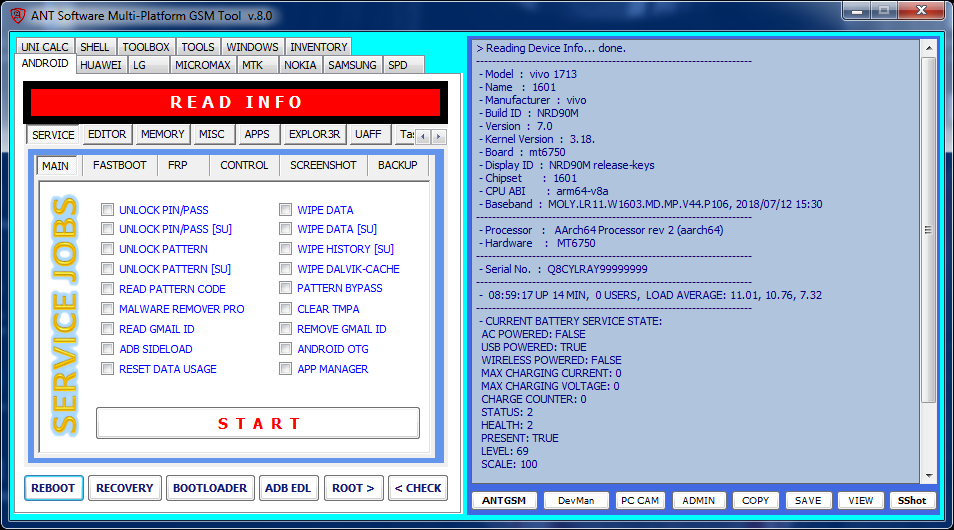
Task: Enable ANDROID OTG checkbox
Action: pos(285,349)
